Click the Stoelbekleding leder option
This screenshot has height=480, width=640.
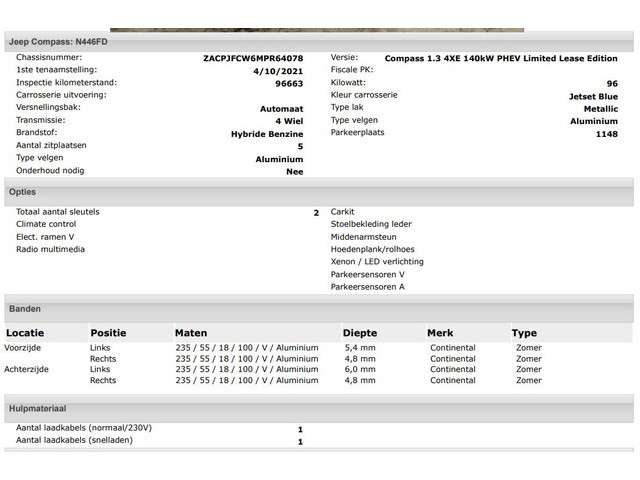pos(370,224)
